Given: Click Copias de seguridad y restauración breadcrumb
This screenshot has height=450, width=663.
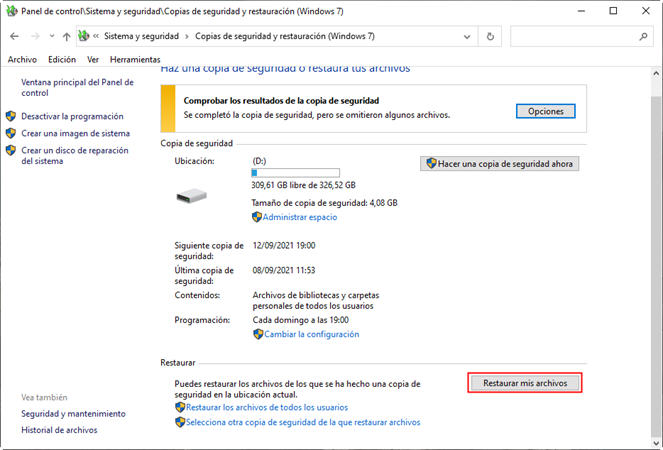Looking at the screenshot, I should [285, 36].
